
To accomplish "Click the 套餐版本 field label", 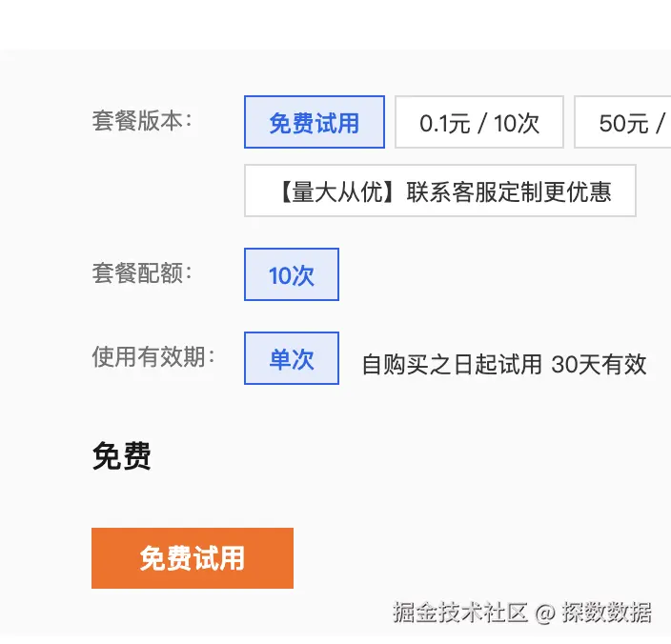I will [143, 121].
